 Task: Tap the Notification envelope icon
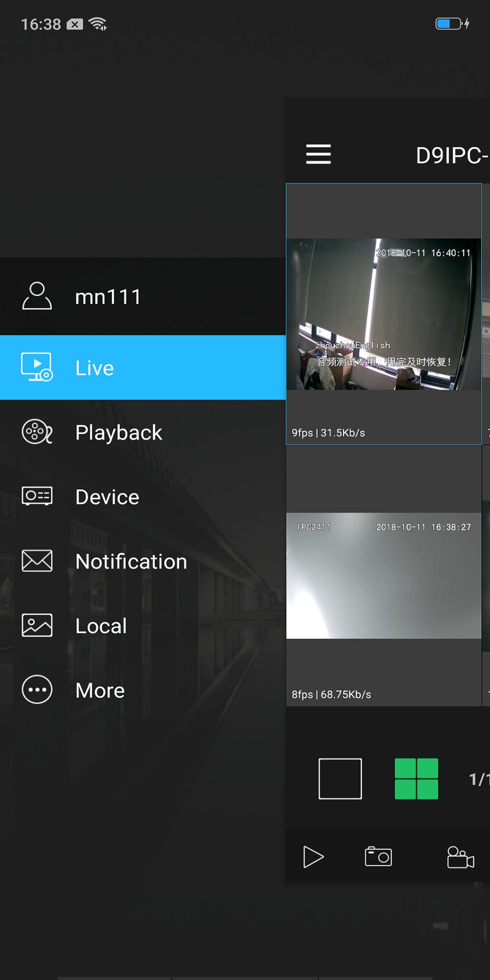[x=37, y=561]
